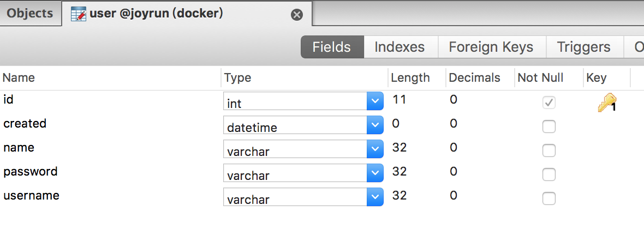
Task: Close the user @joyrun (docker) tab
Action: coord(297,15)
